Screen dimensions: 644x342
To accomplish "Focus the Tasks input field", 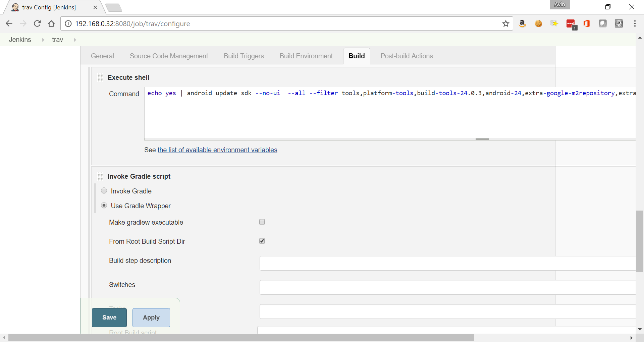I will 447,311.
